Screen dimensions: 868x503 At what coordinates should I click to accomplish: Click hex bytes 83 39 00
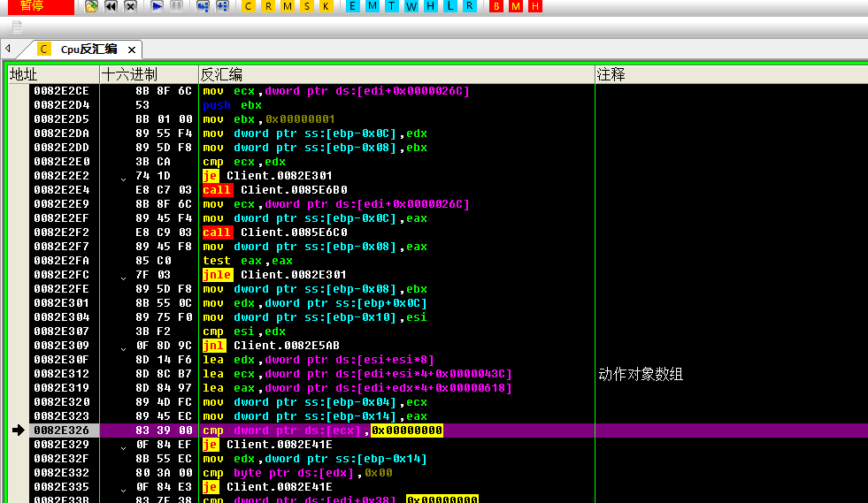[164, 431]
